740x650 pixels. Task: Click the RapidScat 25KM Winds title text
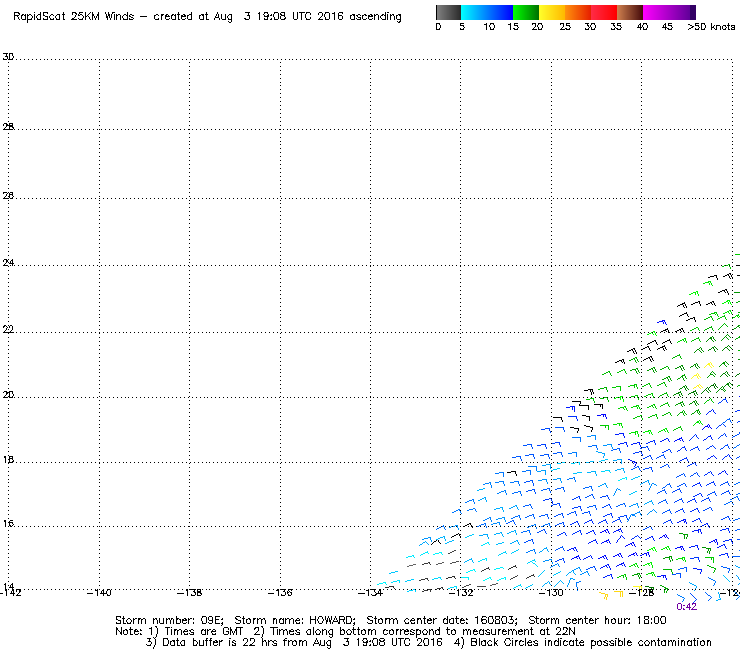click(74, 16)
